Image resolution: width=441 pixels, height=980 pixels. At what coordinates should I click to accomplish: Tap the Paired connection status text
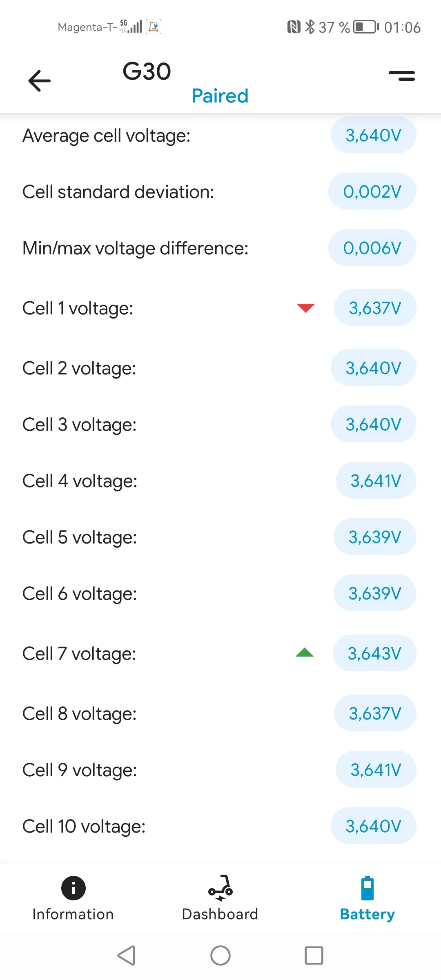pyautogui.click(x=220, y=96)
